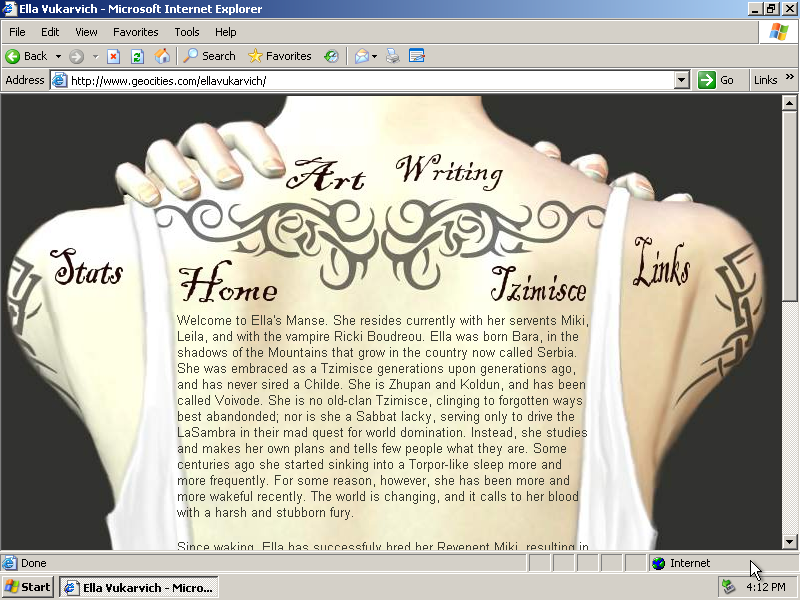
Task: Expand the Back button history arrow
Action: coord(58,56)
